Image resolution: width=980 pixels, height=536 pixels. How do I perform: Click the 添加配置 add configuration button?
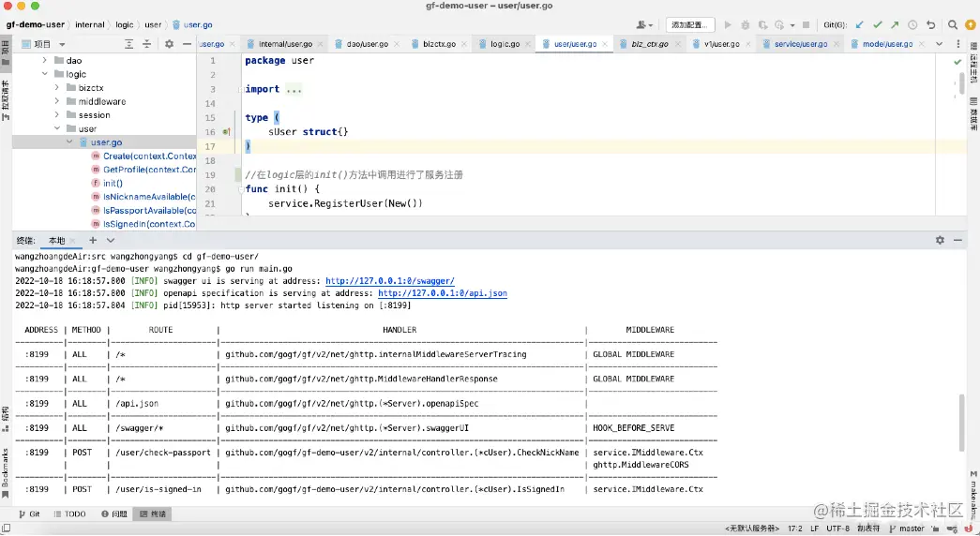click(x=690, y=25)
